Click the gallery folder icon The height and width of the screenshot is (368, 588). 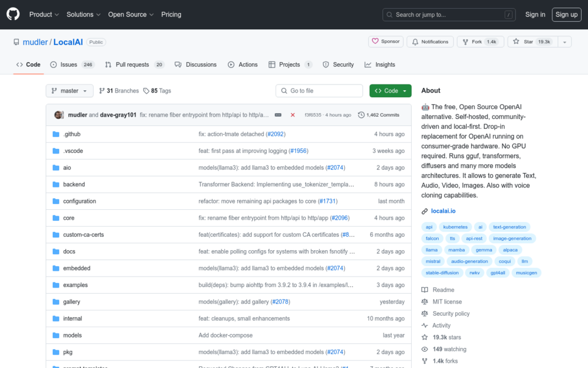pos(56,301)
